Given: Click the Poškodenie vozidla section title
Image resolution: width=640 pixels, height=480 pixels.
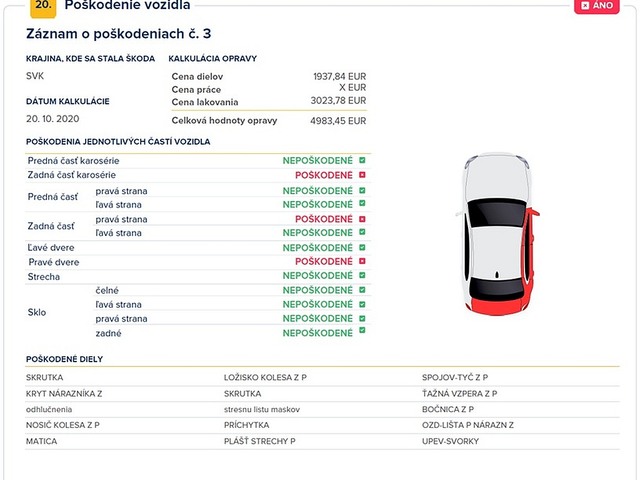Looking at the screenshot, I should tap(127, 5).
